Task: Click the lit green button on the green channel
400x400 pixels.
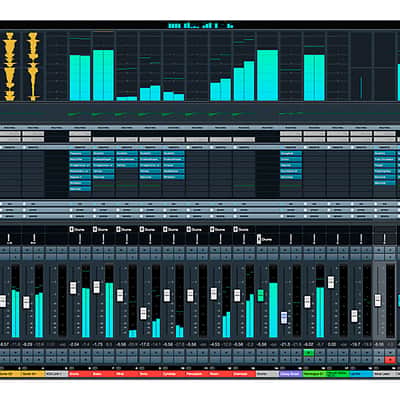Action: [309, 352]
